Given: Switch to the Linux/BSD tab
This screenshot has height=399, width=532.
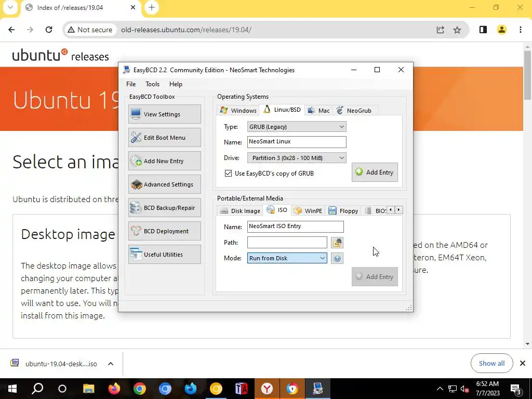Looking at the screenshot, I should tap(282, 110).
